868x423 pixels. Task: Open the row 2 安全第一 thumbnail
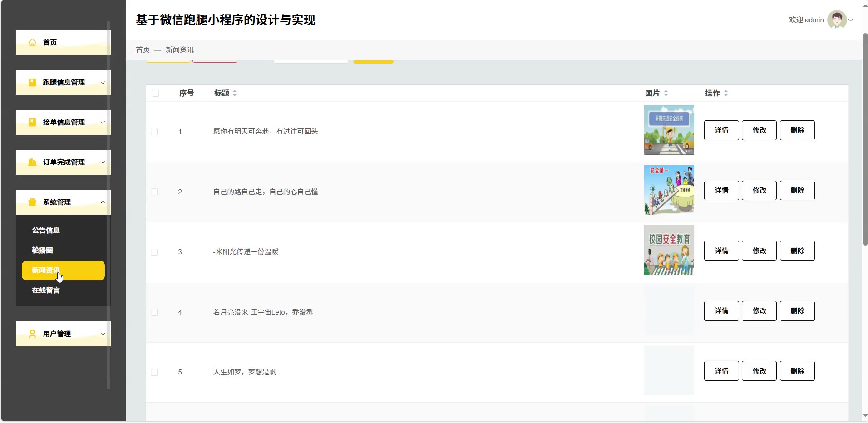click(669, 190)
